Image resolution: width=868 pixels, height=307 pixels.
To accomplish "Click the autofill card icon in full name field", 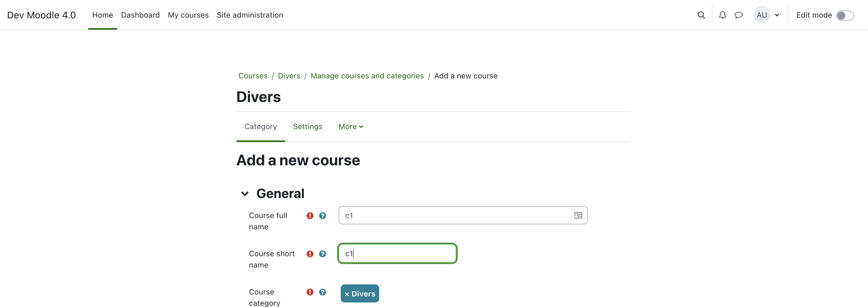I will tap(578, 215).
